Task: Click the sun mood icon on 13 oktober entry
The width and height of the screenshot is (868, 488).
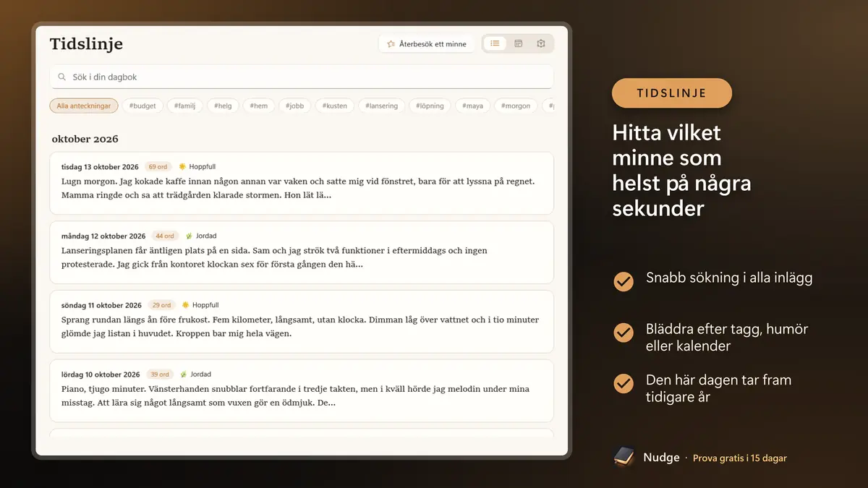Action: point(183,166)
